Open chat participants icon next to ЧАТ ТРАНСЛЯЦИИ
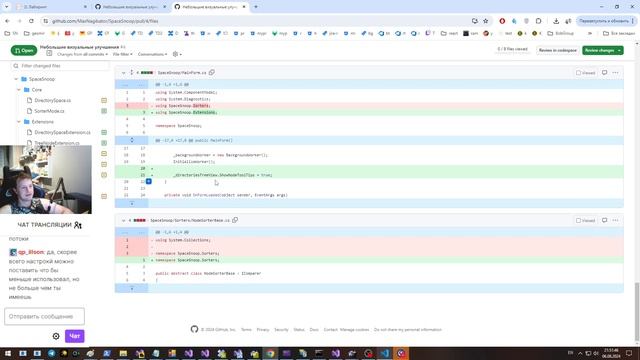Image resolution: width=640 pixels, height=360 pixels. [78, 225]
